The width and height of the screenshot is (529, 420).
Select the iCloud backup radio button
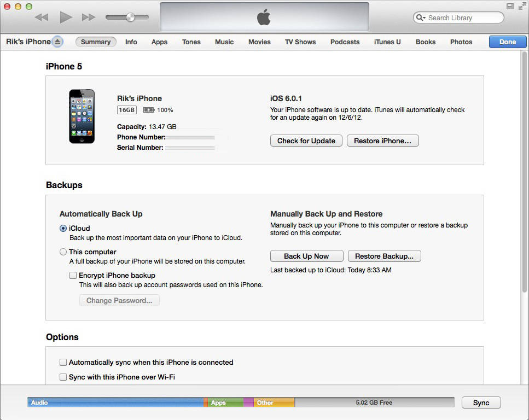coord(63,229)
